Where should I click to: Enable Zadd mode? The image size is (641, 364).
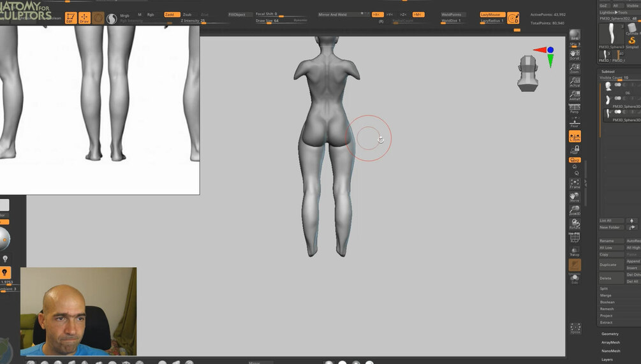pos(172,14)
